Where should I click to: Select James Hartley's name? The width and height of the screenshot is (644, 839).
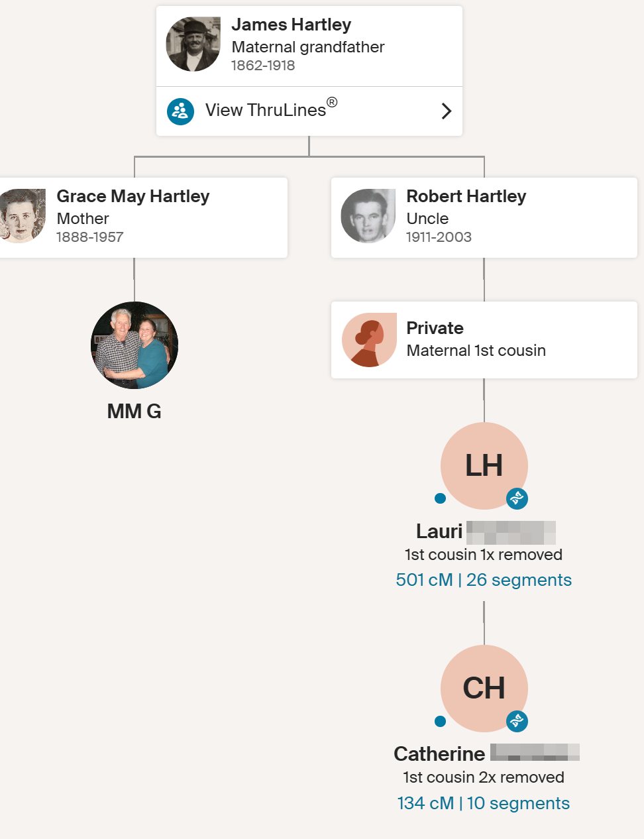[x=291, y=25]
